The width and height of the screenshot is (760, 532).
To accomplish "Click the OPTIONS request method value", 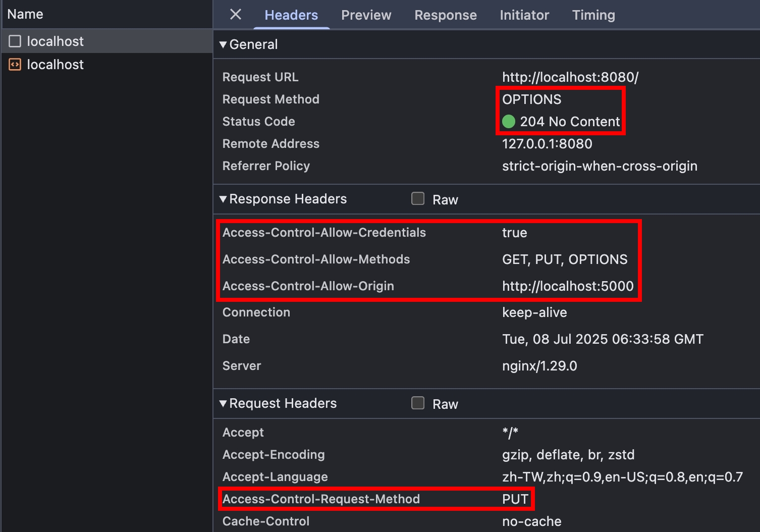I will click(x=531, y=99).
